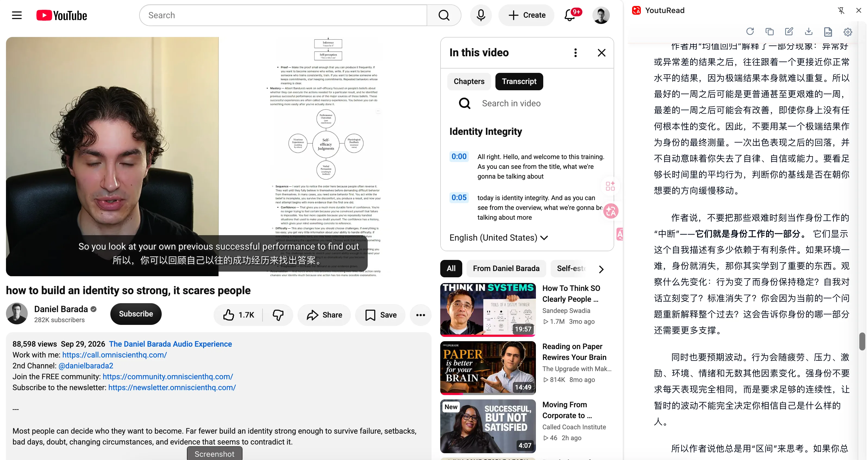Open the newsletter.omniscienthq.com link

(172, 387)
